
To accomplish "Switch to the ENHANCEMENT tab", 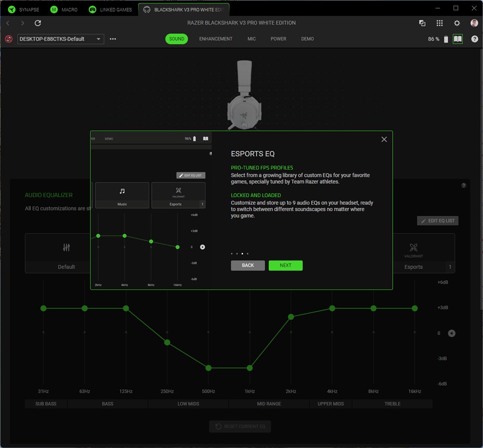I will pos(215,39).
